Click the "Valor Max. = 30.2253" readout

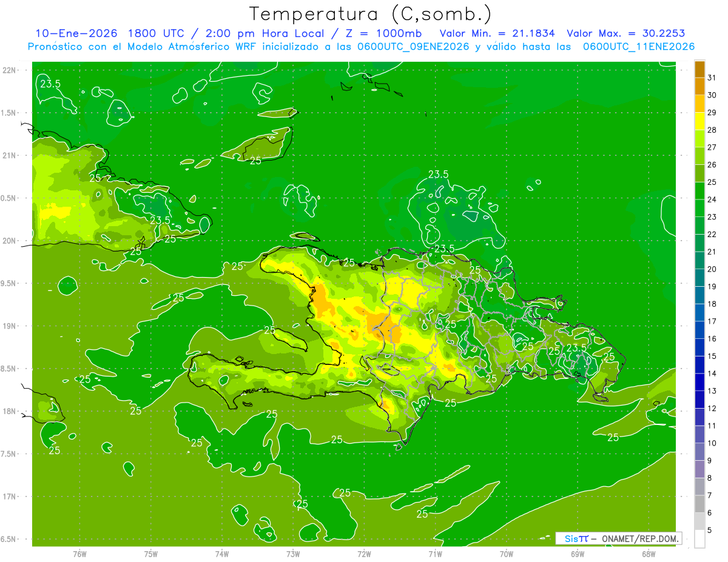626,33
